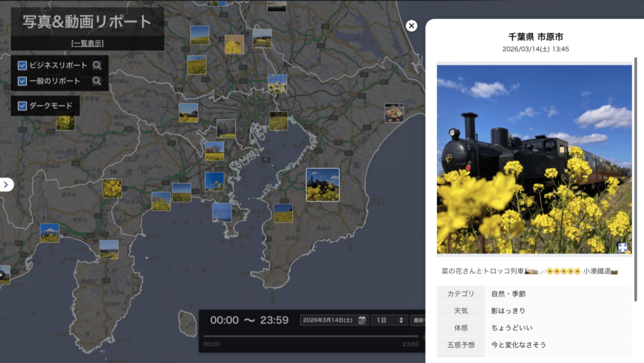Enlarge the photo with the fullscreen icon
Screen dimensions: 644x363
622,248
